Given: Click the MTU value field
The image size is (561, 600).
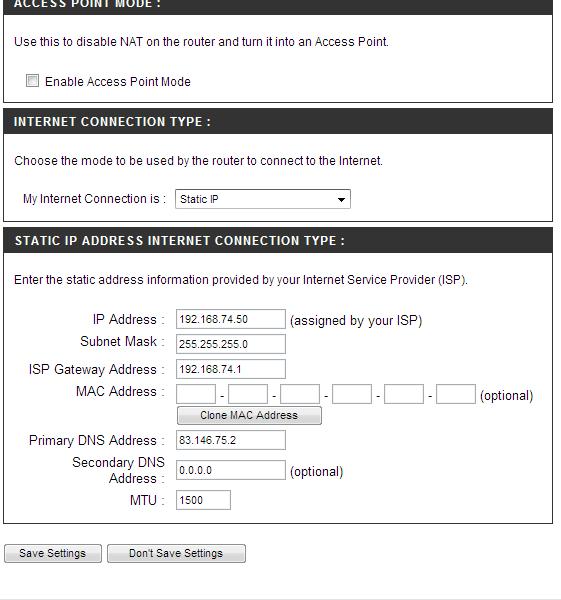Looking at the screenshot, I should (x=203, y=500).
